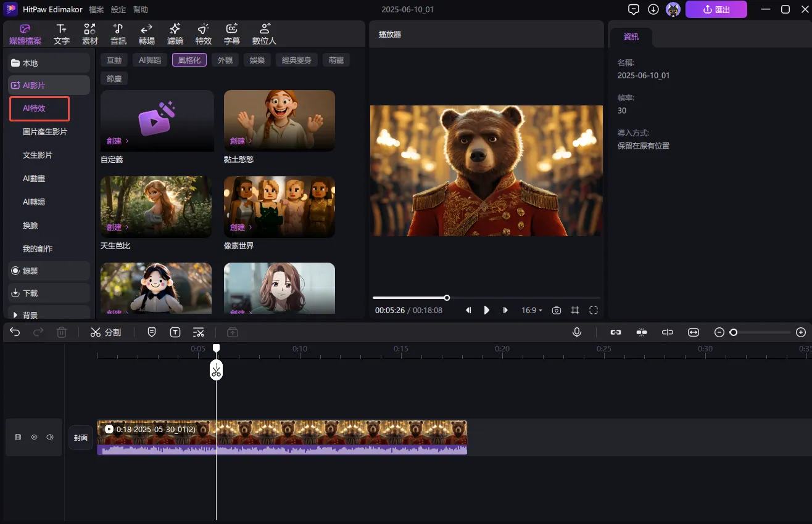Play the preview video
812x524 pixels.
click(487, 310)
